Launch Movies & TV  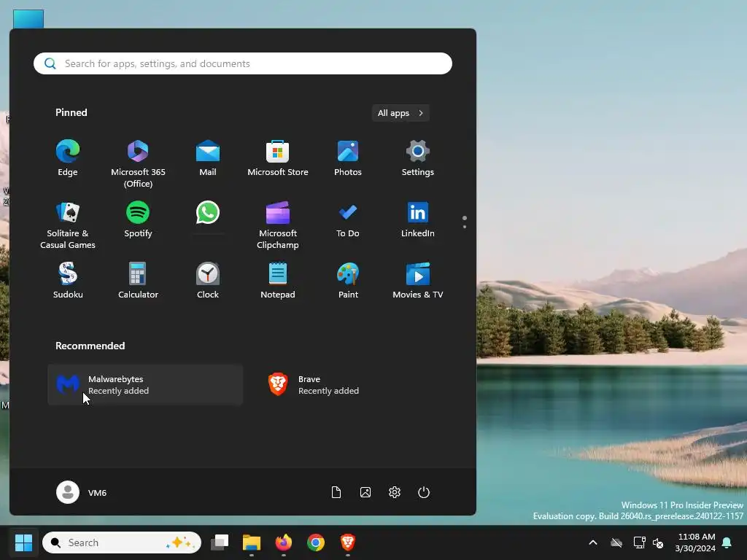(x=417, y=281)
